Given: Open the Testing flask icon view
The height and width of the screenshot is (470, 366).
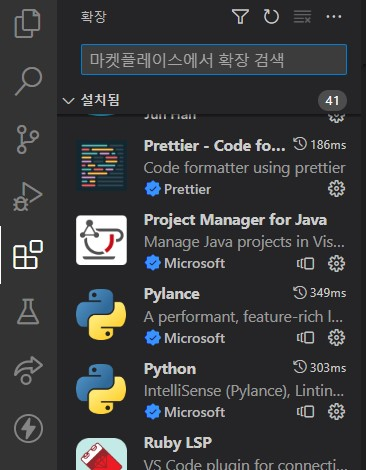Looking at the screenshot, I should (28, 312).
